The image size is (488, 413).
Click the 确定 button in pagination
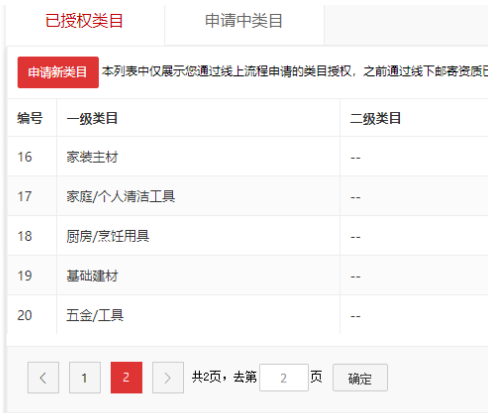[360, 378]
